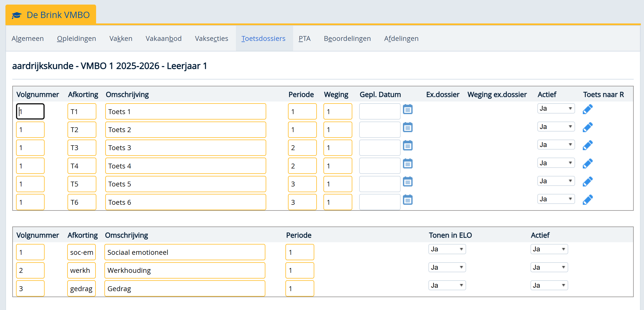Open Actief dropdown for Toets 1

[556, 109]
